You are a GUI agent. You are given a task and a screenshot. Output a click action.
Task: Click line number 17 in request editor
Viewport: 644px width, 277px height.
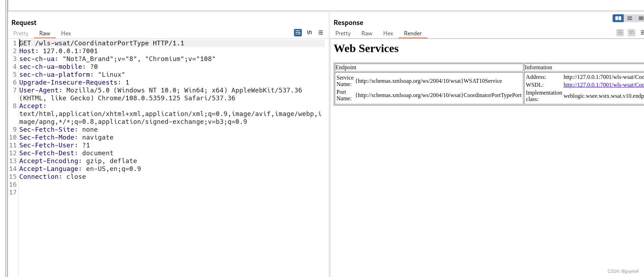point(13,192)
